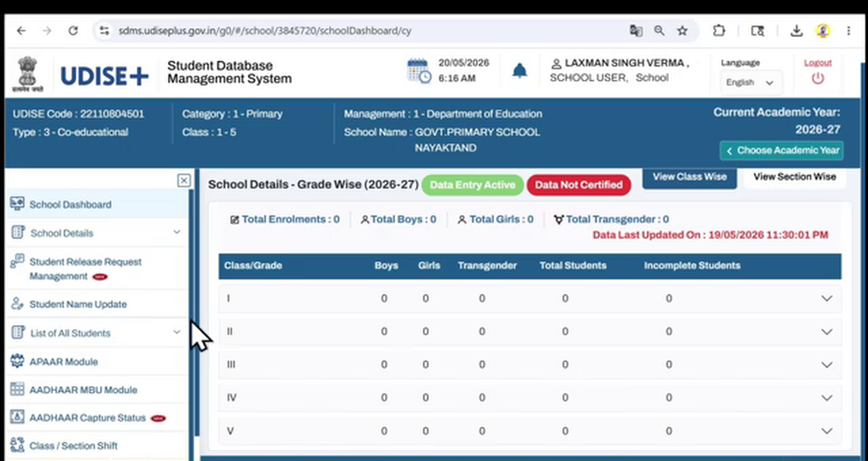The image size is (868, 461).
Task: Open AADHAAR MBU Module menu item
Action: coord(97,390)
